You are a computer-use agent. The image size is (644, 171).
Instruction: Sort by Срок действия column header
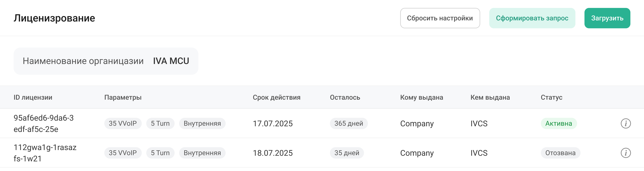pos(277,97)
